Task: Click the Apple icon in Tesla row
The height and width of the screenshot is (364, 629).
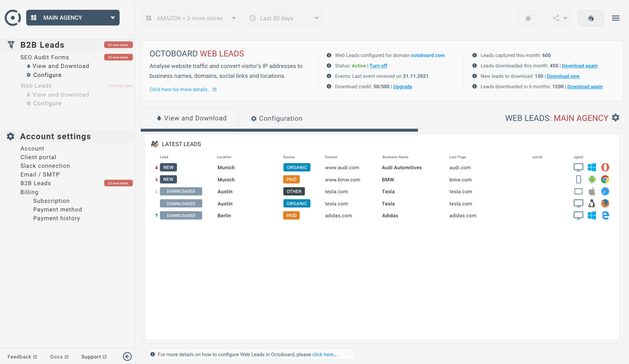Action: click(592, 191)
